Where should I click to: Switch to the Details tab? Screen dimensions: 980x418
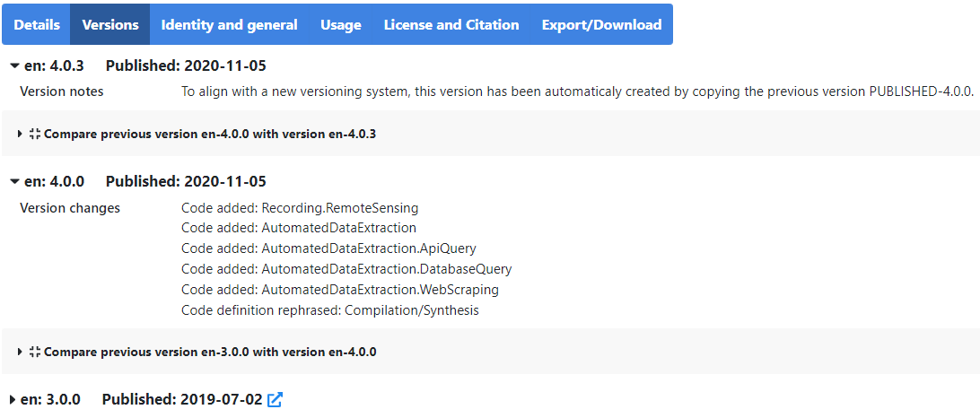(37, 24)
